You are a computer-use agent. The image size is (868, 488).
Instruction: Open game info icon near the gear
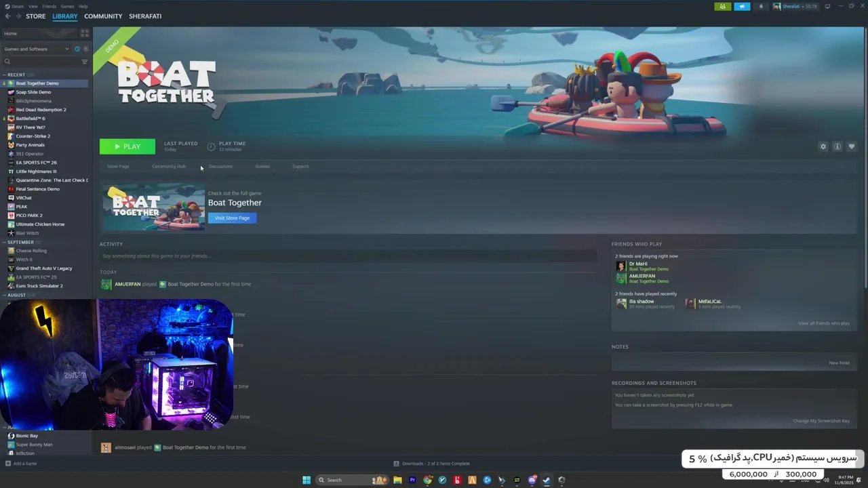coord(837,146)
